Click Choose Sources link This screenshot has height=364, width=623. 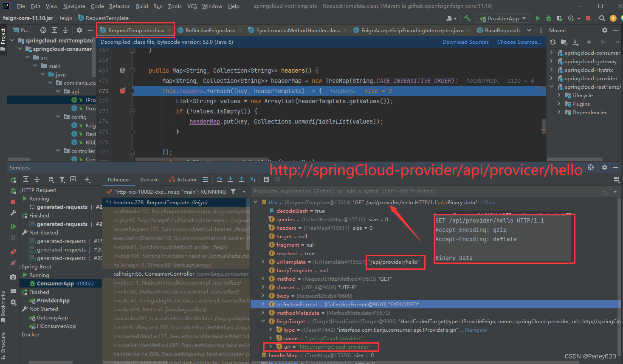[x=519, y=42]
